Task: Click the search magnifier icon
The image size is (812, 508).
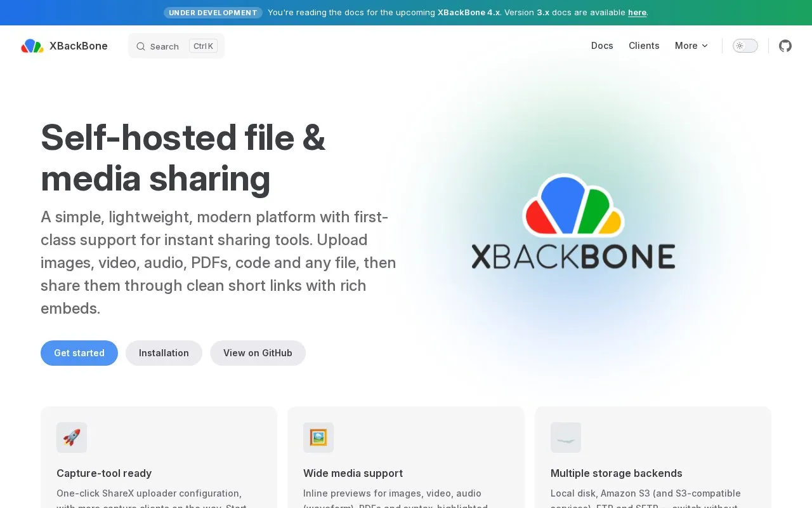Action: 141,46
